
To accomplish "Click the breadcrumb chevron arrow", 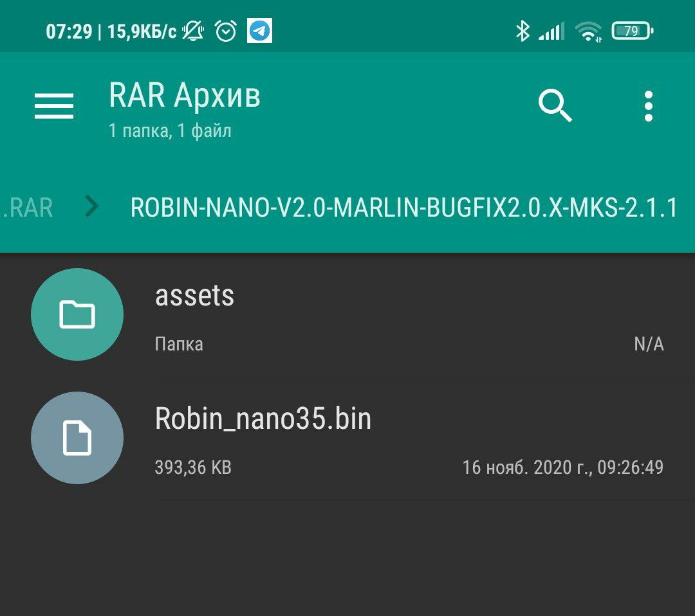I will coord(92,206).
